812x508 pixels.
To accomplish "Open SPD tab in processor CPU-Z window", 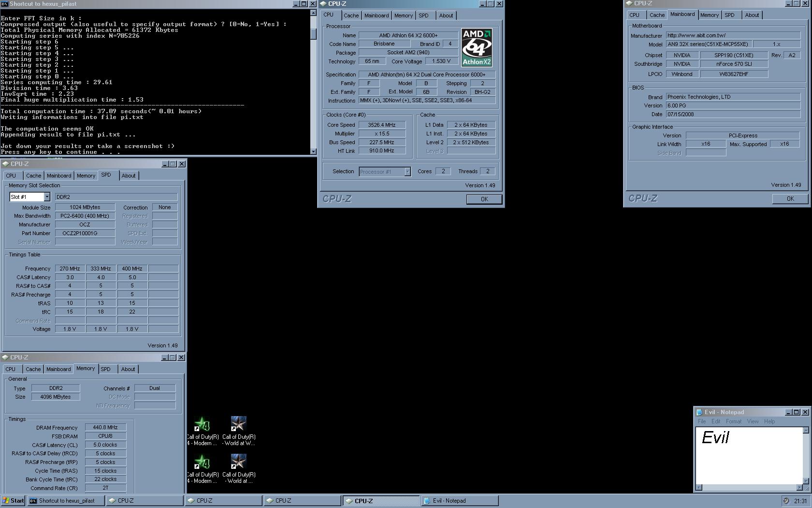I will [424, 15].
